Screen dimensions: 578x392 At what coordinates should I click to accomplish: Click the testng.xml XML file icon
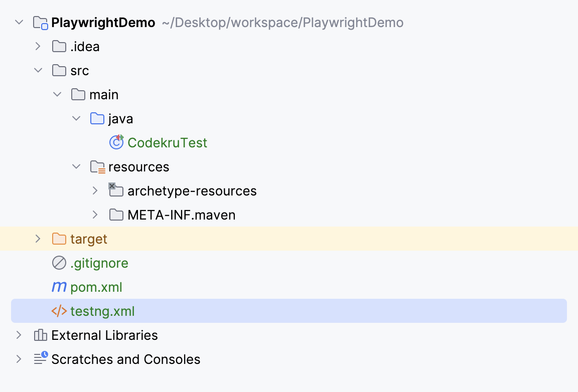pyautogui.click(x=59, y=311)
